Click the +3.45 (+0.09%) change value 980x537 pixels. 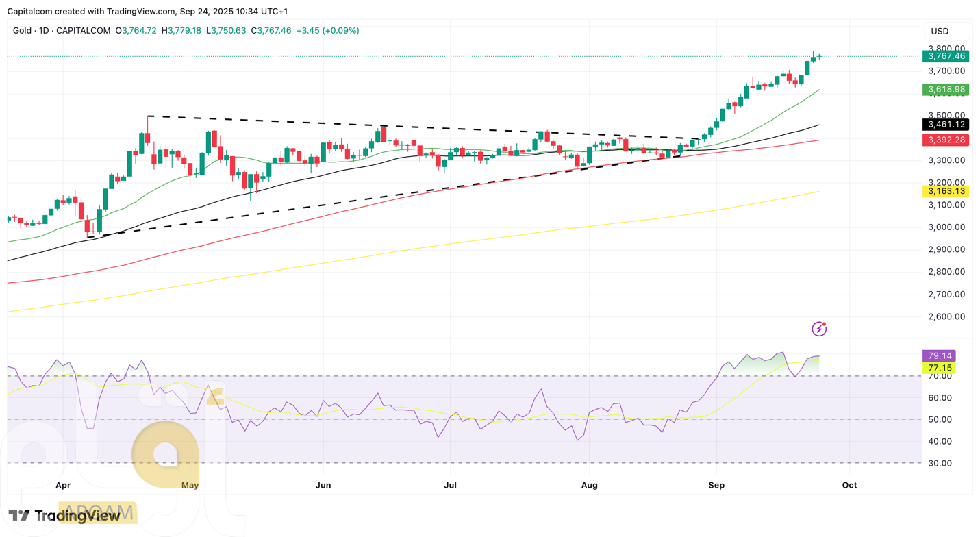tap(327, 31)
